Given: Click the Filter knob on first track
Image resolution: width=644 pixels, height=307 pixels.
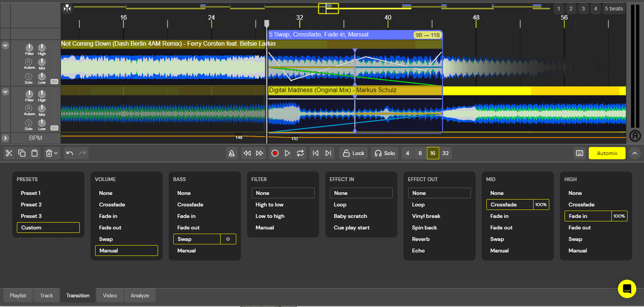Looking at the screenshot, I should click(x=29, y=48).
